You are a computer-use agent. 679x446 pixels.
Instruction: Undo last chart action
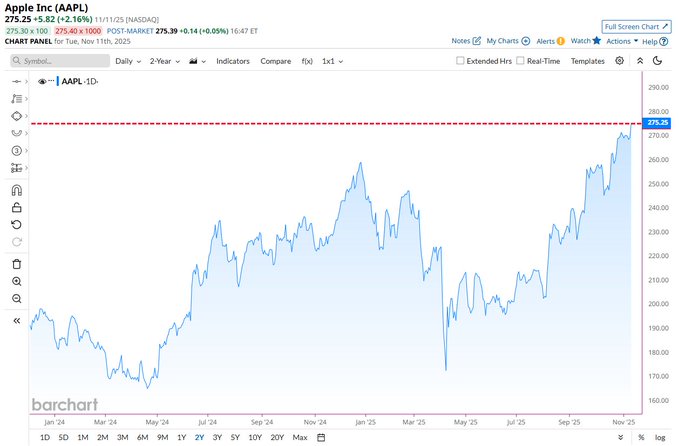pos(16,225)
